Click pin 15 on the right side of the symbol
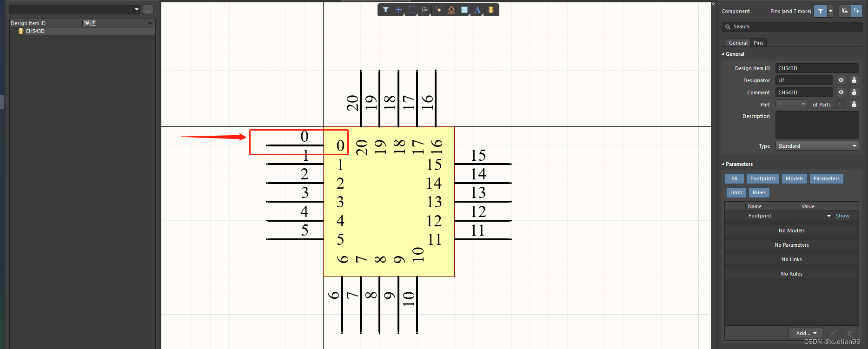The width and height of the screenshot is (868, 349). pos(483,164)
